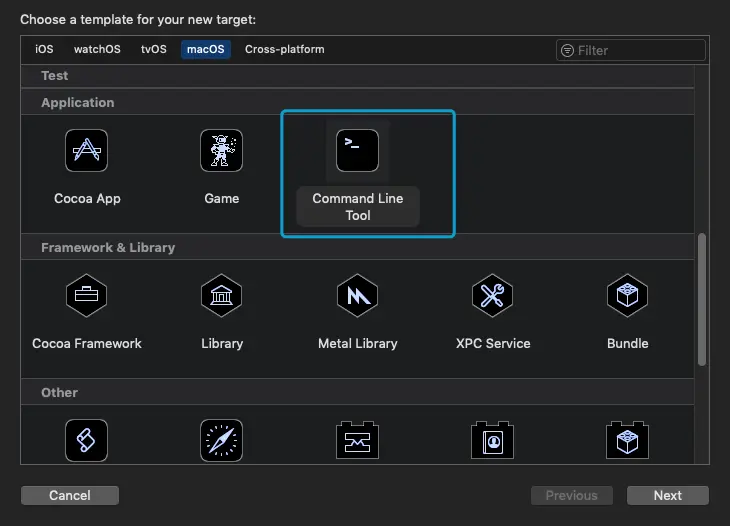
Task: Select the Library building icon
Action: pyautogui.click(x=222, y=296)
